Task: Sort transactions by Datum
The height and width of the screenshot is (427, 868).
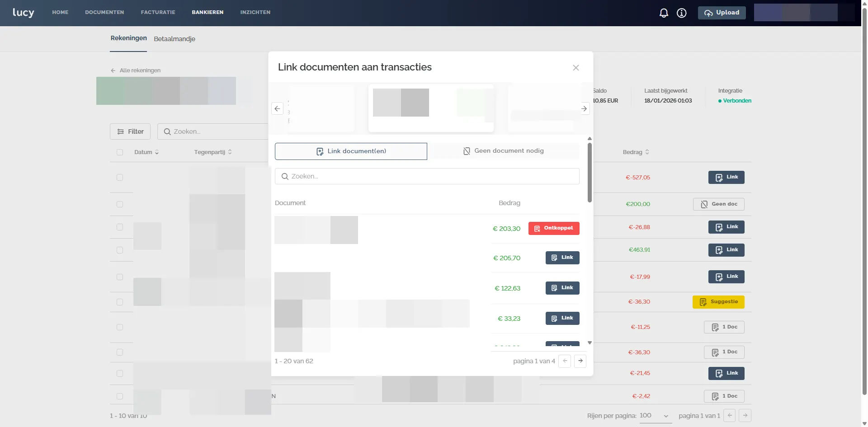Action: click(x=146, y=152)
